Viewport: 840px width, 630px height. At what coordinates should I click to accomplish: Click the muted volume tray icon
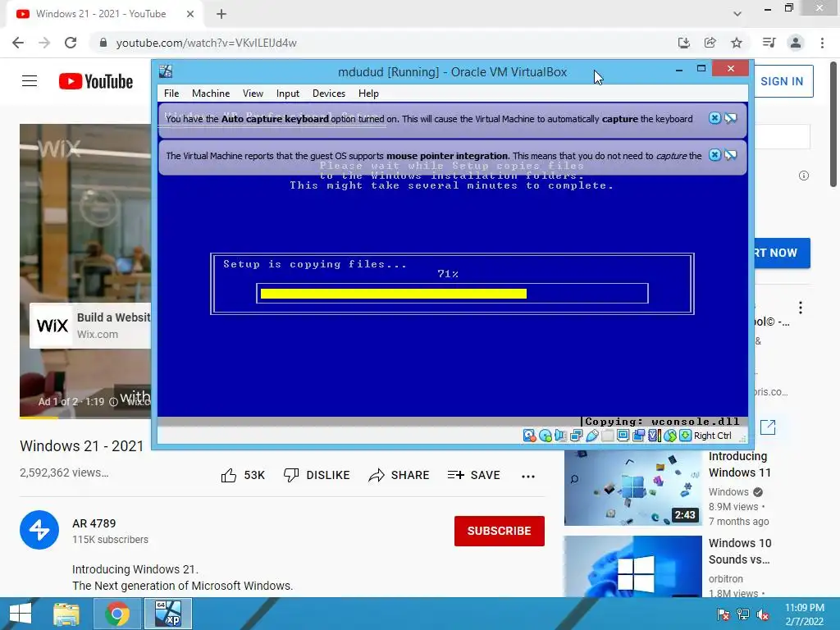(x=764, y=614)
